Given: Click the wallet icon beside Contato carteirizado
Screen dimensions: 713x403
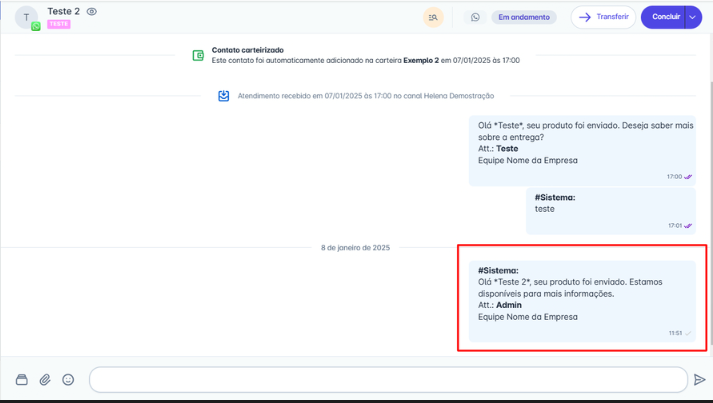Looking at the screenshot, I should (x=199, y=55).
